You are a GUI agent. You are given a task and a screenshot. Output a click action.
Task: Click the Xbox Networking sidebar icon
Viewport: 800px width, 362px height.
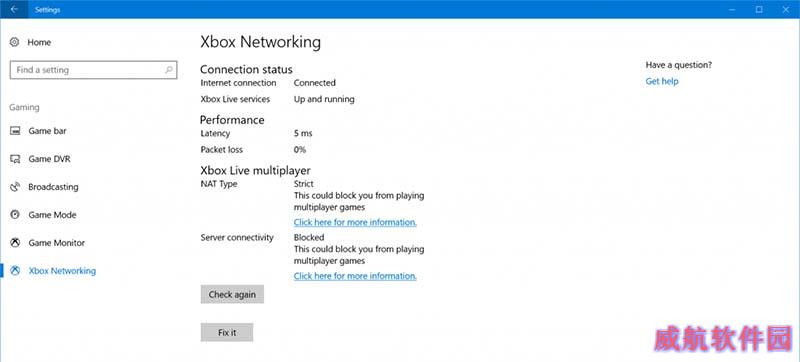click(x=15, y=271)
